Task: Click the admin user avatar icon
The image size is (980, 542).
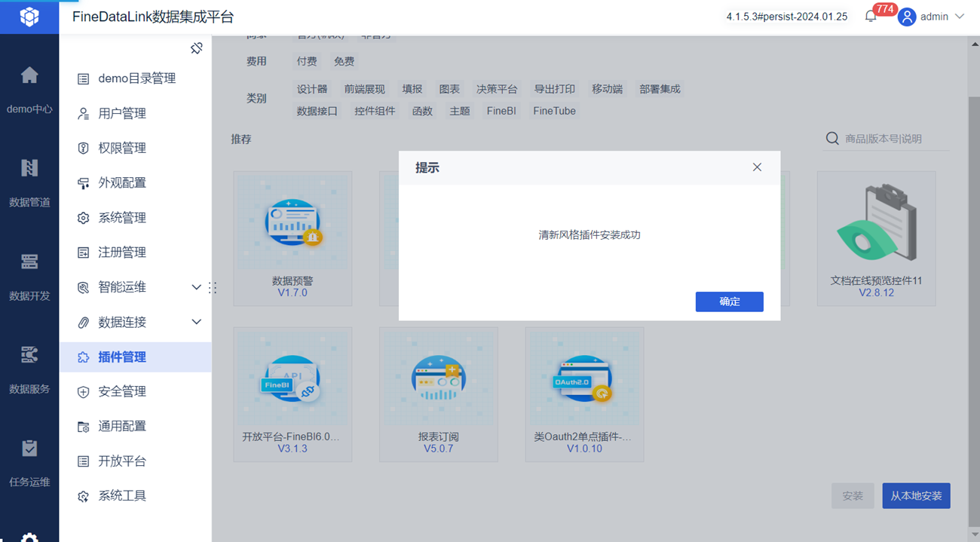Action: pos(907,17)
